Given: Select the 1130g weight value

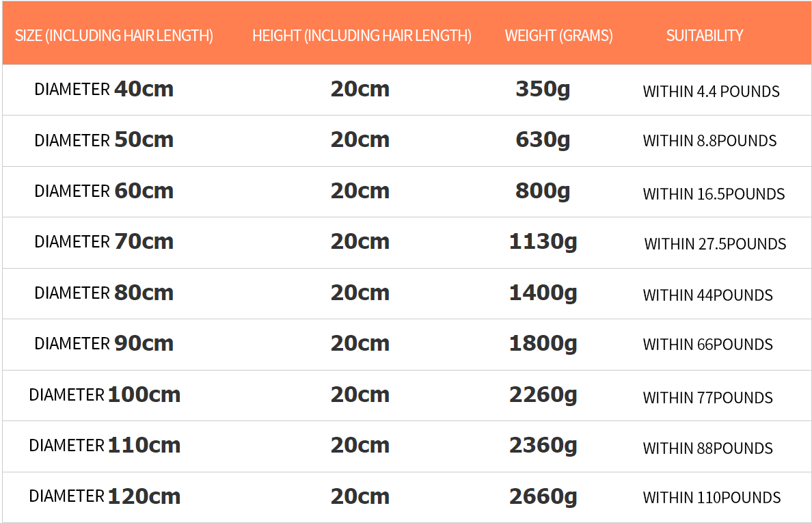Looking at the screenshot, I should point(543,241).
